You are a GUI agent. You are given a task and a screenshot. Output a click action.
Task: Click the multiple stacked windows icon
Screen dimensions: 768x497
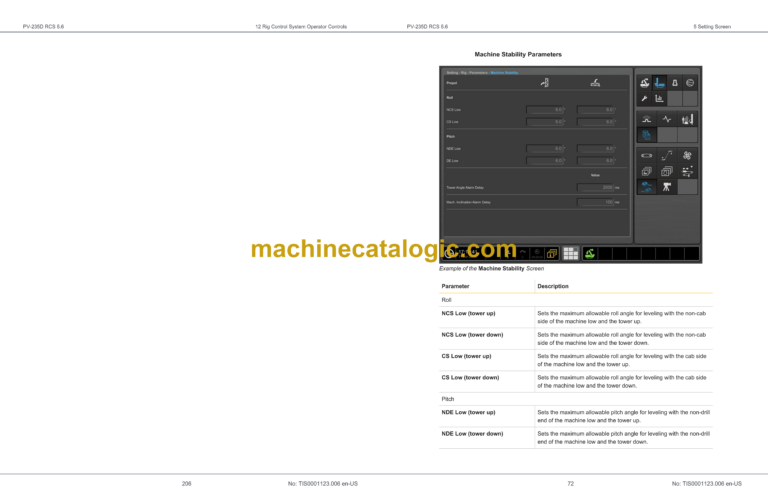coord(667,171)
